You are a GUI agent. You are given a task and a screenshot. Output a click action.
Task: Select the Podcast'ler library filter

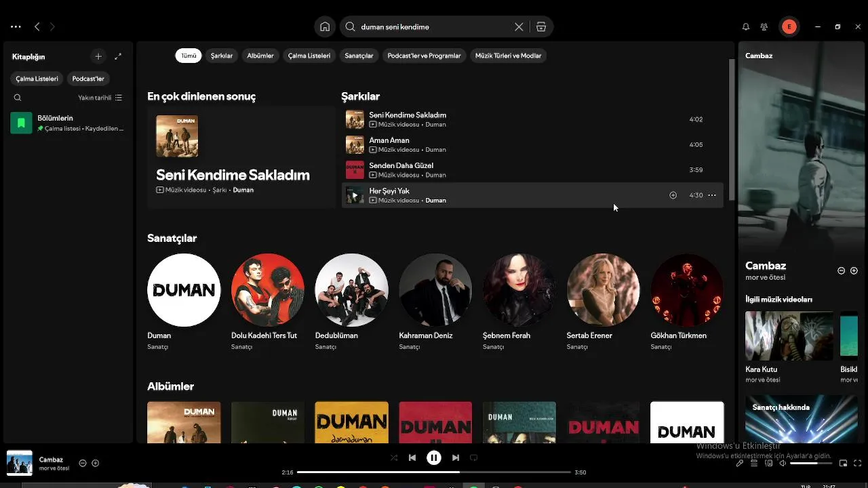point(88,79)
